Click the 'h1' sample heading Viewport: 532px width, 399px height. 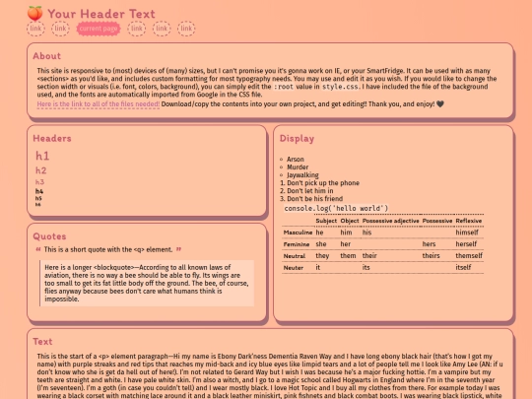(42, 156)
